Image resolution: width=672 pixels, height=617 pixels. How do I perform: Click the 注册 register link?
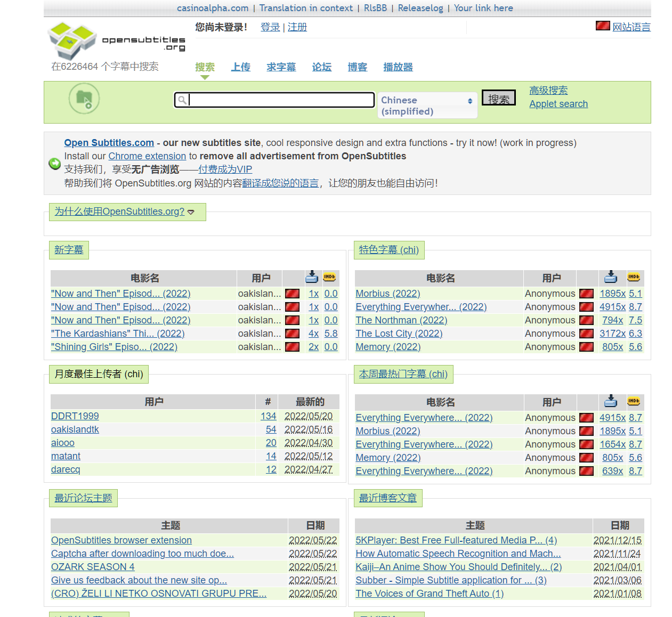click(x=297, y=27)
